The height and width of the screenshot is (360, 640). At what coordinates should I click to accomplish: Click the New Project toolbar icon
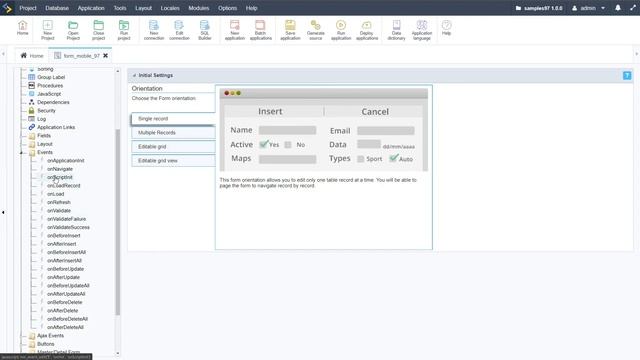point(48,30)
